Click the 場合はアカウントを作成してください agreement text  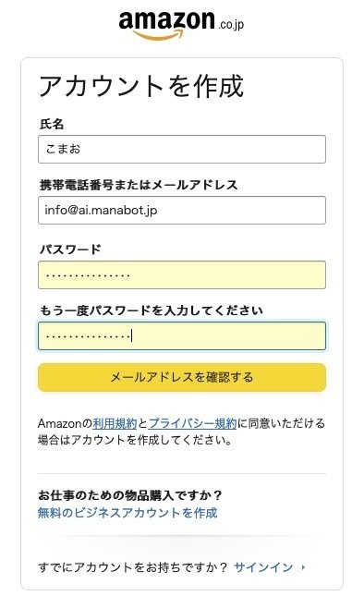pyautogui.click(x=135, y=440)
